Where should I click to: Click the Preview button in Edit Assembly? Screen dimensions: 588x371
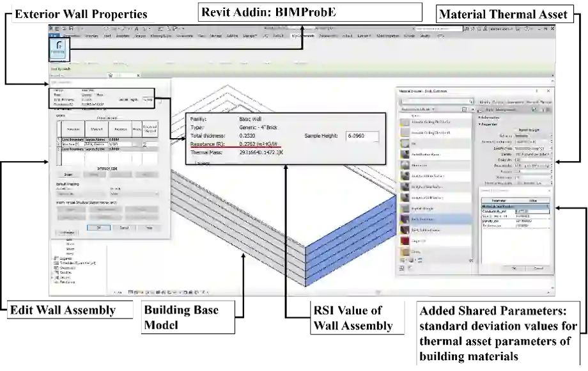[x=66, y=233]
